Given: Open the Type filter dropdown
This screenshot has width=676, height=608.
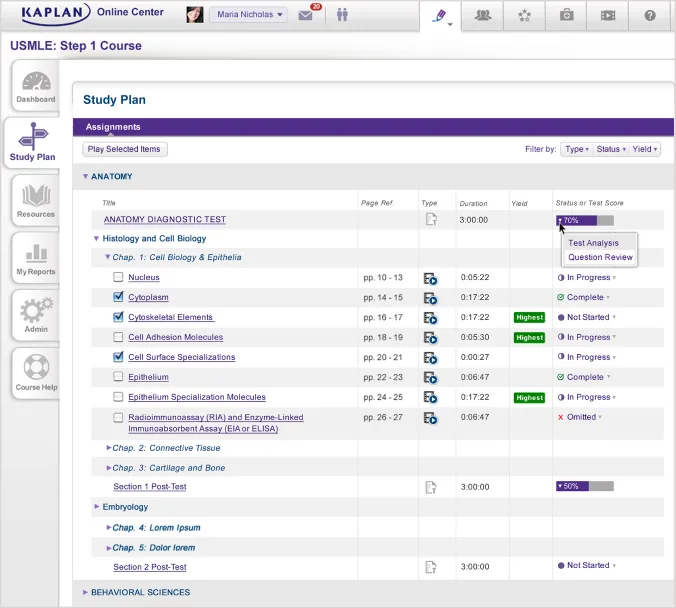Looking at the screenshot, I should tap(576, 149).
